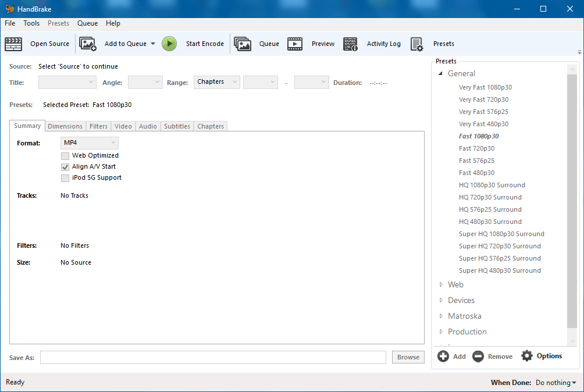The image size is (584, 392).
Task: Open the Title dropdown
Action: pos(67,82)
